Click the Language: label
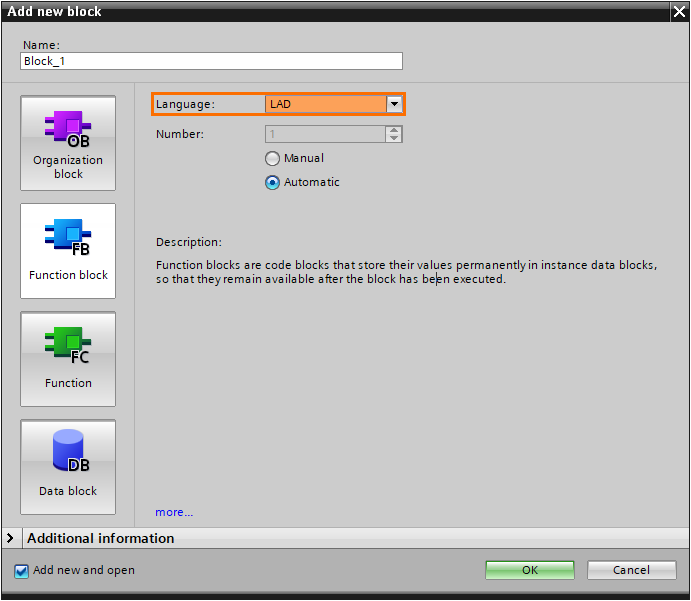This screenshot has height=601, width=691. (185, 104)
